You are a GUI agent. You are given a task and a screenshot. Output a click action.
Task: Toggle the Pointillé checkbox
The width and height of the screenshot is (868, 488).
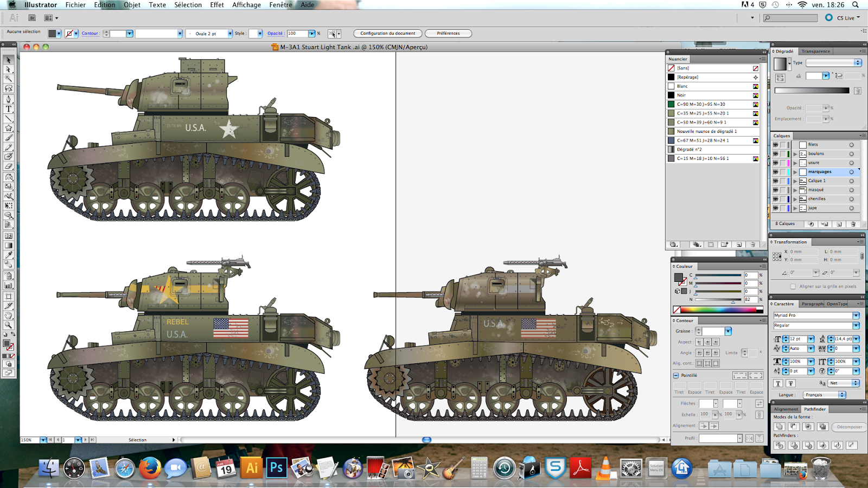click(x=676, y=375)
